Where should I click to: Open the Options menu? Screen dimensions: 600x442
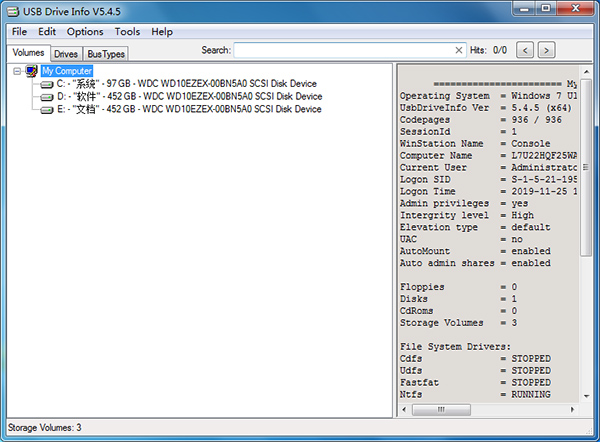(x=85, y=32)
